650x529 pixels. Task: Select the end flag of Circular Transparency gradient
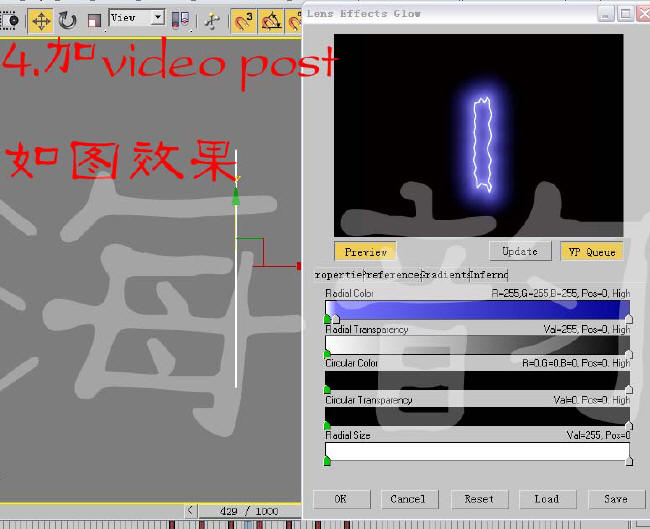[629, 425]
